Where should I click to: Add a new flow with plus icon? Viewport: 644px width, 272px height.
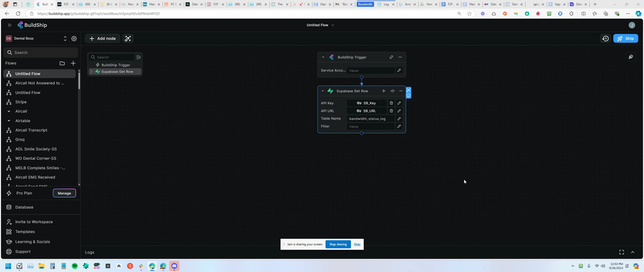point(73,63)
